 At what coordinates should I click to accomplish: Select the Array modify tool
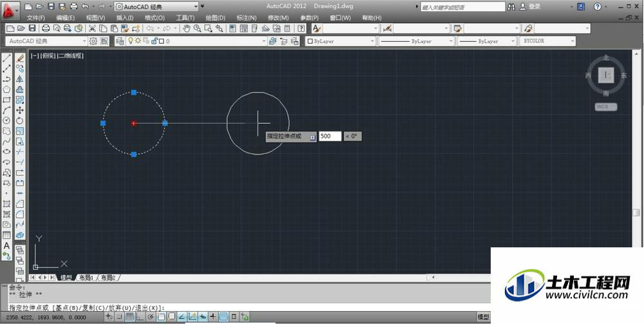(20, 100)
